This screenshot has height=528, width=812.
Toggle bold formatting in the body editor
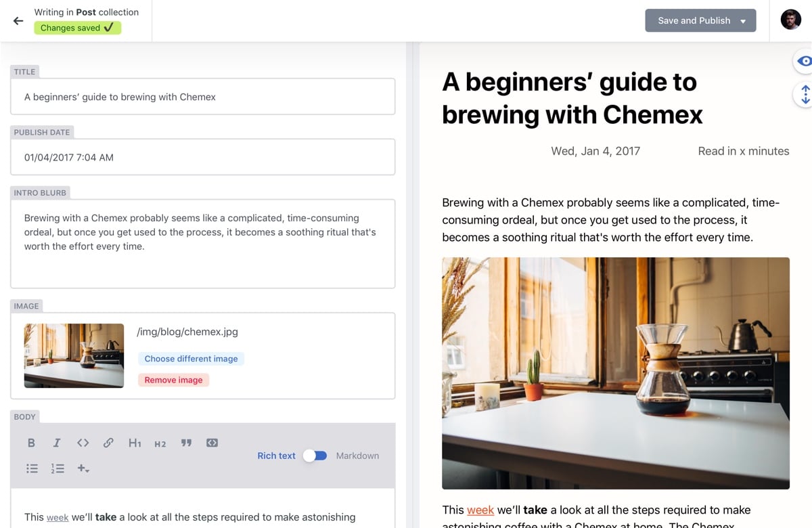point(31,443)
